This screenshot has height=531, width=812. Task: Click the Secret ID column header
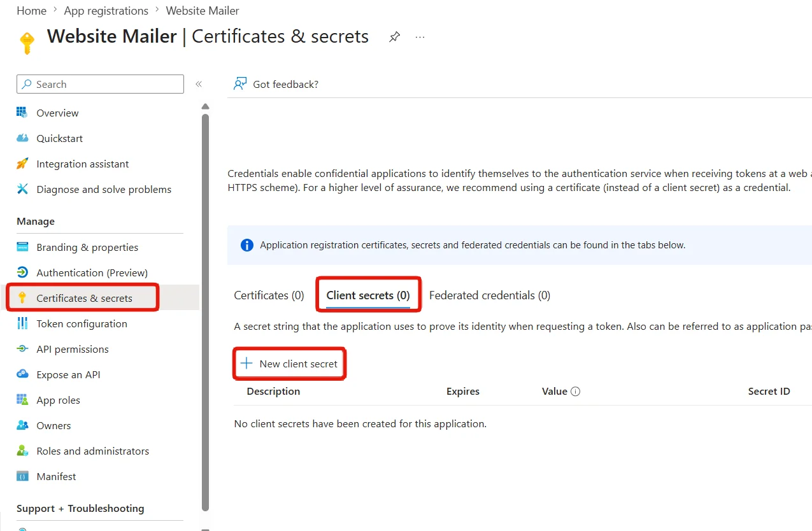(769, 392)
